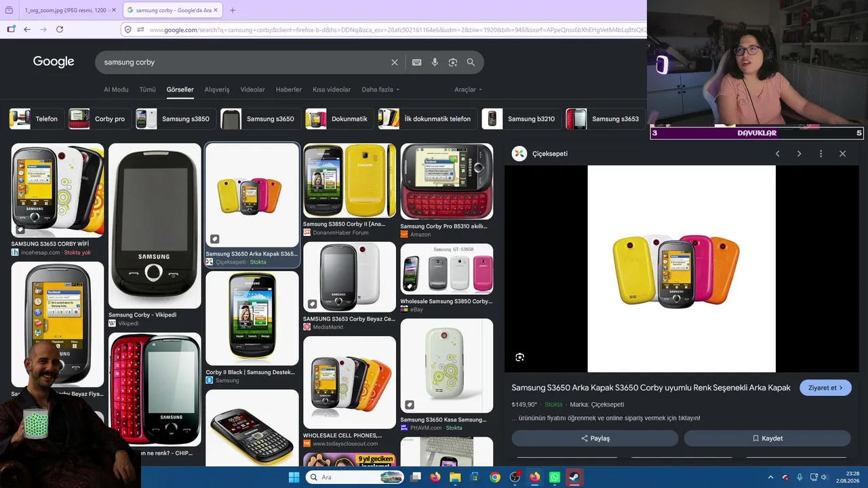Show the previous image in preview panel

pos(778,154)
